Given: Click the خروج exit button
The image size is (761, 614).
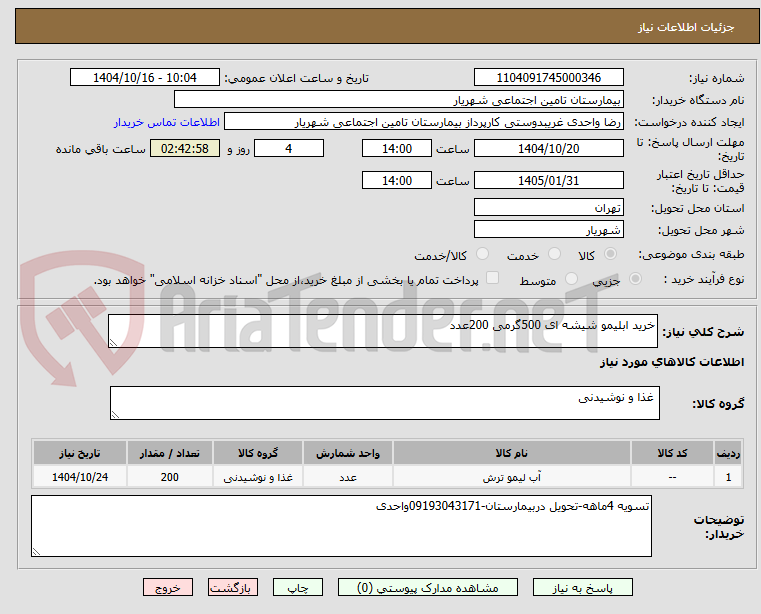Looking at the screenshot, I should point(168,587).
